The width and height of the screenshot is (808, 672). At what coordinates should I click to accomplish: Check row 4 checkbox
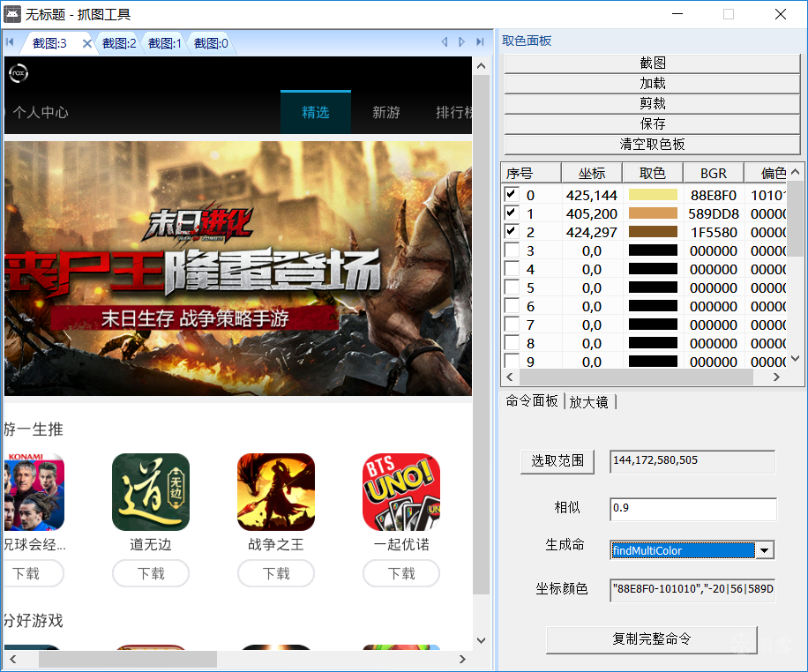512,268
